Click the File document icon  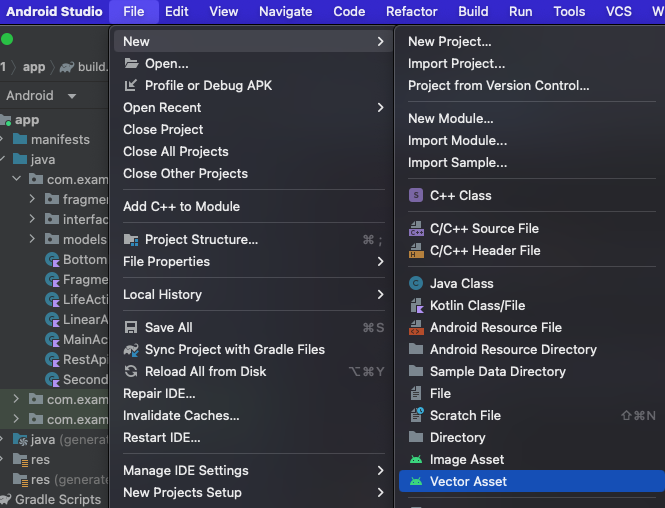tap(416, 394)
